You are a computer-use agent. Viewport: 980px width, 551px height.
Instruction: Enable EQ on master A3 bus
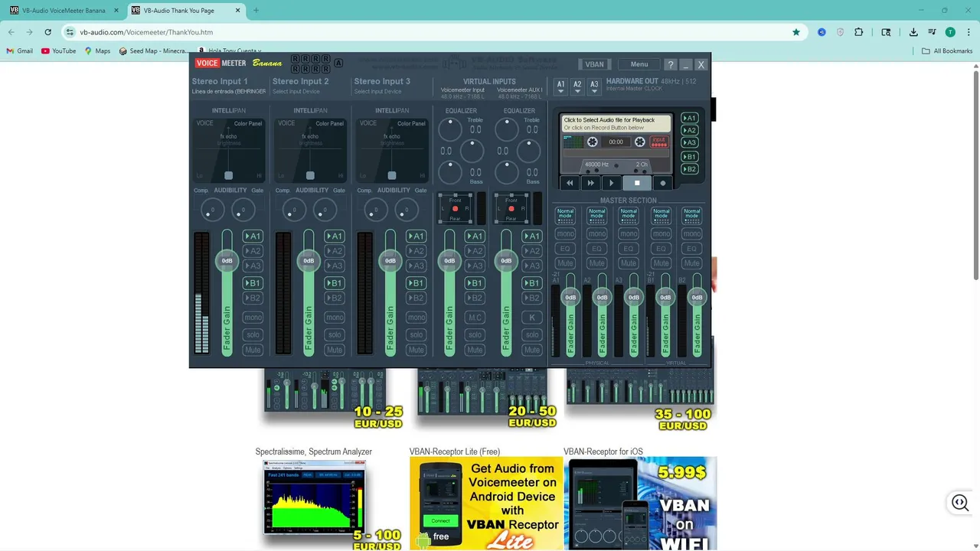pyautogui.click(x=629, y=249)
